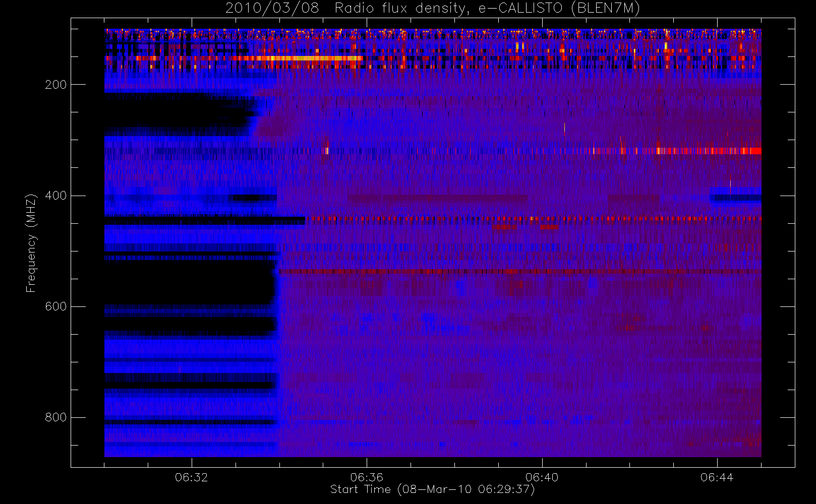
Task: Click the 400 frequency tick label
Action: [55, 196]
